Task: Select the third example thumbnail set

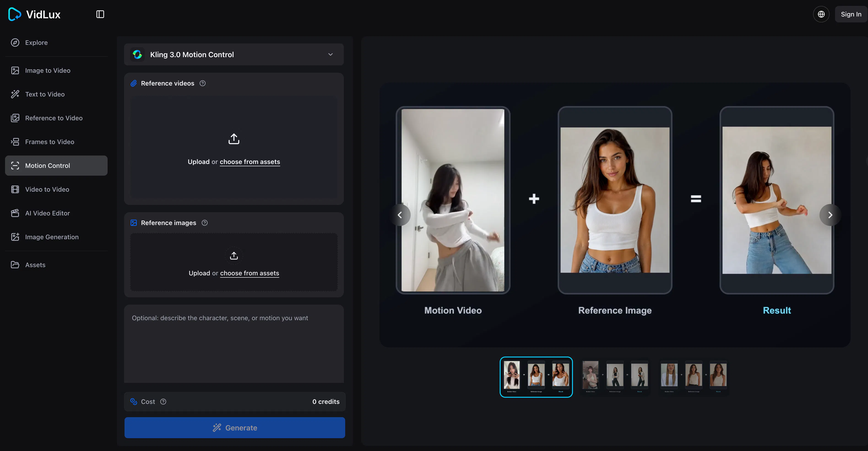Action: pyautogui.click(x=693, y=377)
